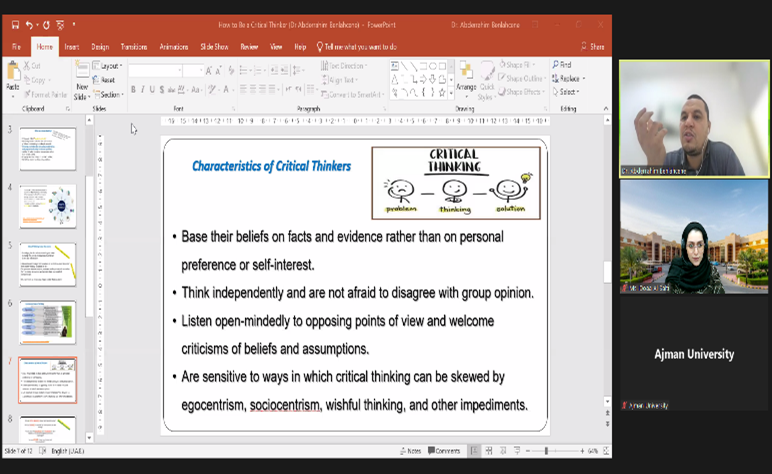Select slide 6 thumbnail in slide panel
This screenshot has width=772, height=474.
pyautogui.click(x=47, y=322)
